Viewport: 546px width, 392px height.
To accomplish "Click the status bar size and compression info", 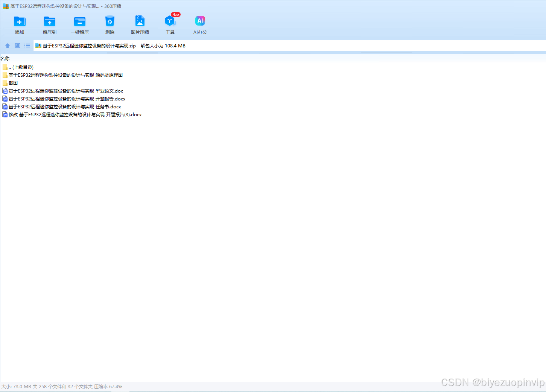I will pyautogui.click(x=62, y=387).
